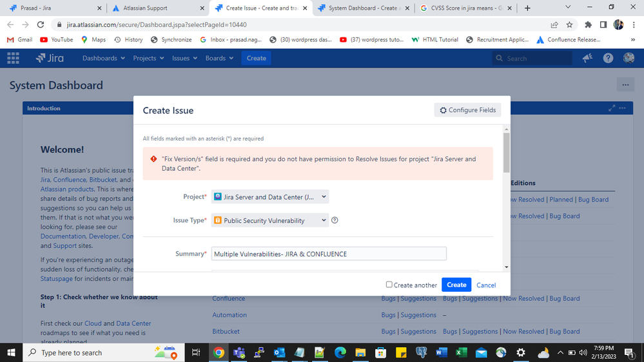Click the Configure Fields button
The width and height of the screenshot is (644, 362).
(x=467, y=110)
